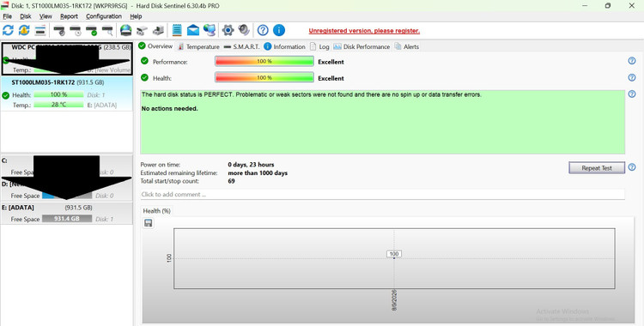Switch to the S.M.A.R.T. tab
The image size is (644, 326).
pyautogui.click(x=241, y=46)
